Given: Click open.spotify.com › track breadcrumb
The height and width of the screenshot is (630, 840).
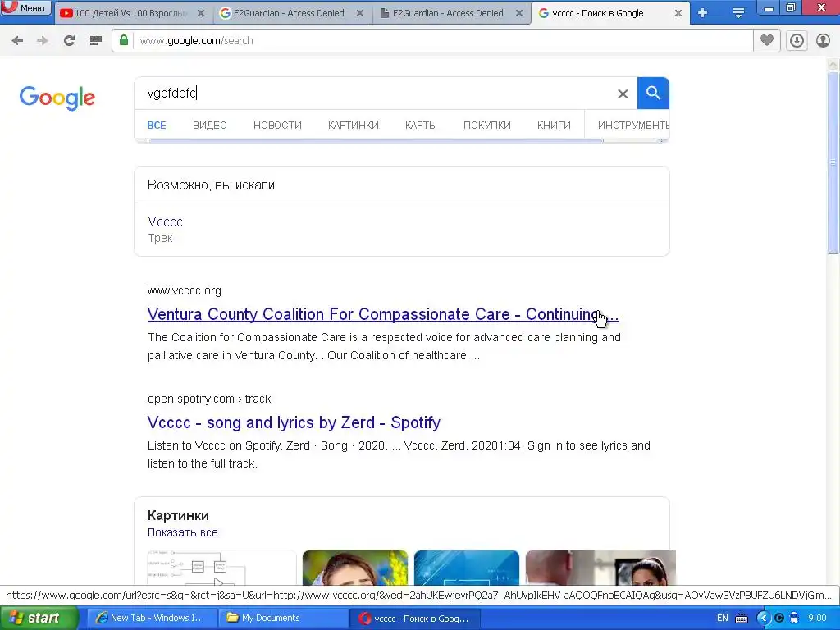Looking at the screenshot, I should tap(209, 399).
